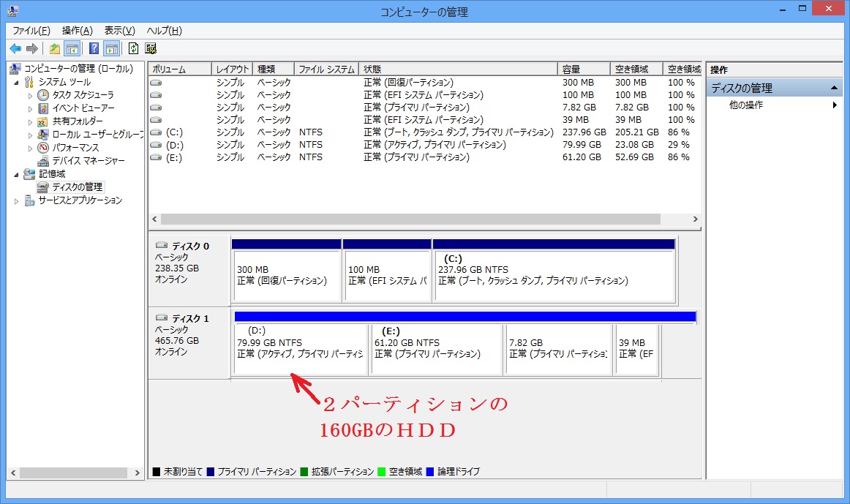Click the tree pane right scroll arrow
Viewport: 850px width, 504px height.
click(x=137, y=473)
